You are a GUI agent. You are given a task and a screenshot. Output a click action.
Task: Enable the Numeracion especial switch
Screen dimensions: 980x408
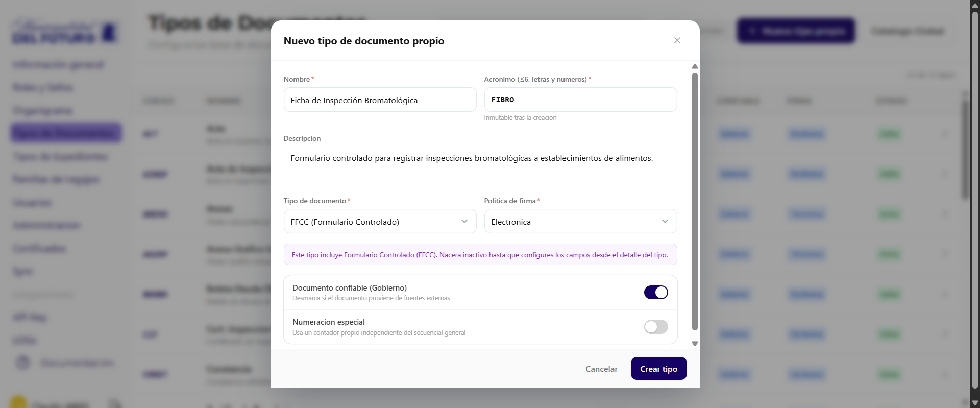point(656,327)
